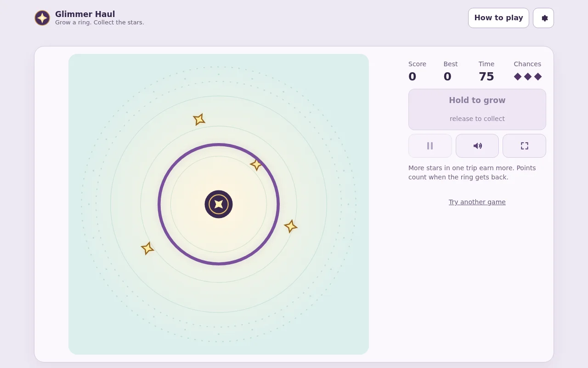Open the settings gear button
The height and width of the screenshot is (368, 588).
click(x=543, y=18)
